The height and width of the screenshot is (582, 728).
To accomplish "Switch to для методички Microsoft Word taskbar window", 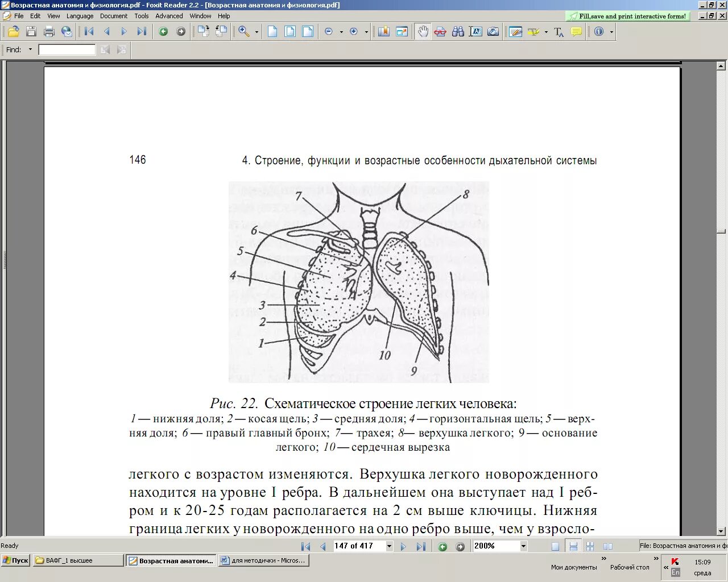I will point(263,560).
